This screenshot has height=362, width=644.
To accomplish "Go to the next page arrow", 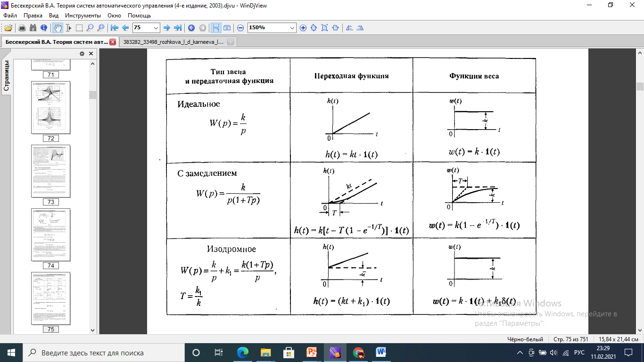I will tap(167, 28).
